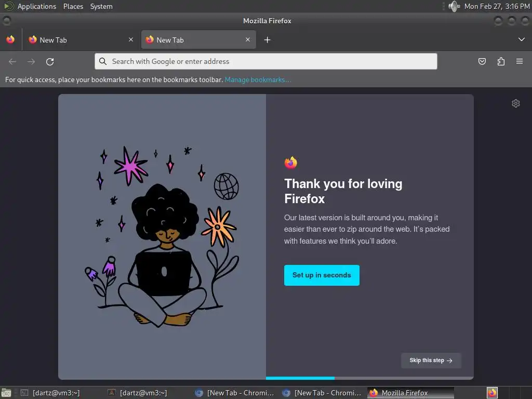Reload the current page
The width and height of the screenshot is (532, 399).
point(50,61)
